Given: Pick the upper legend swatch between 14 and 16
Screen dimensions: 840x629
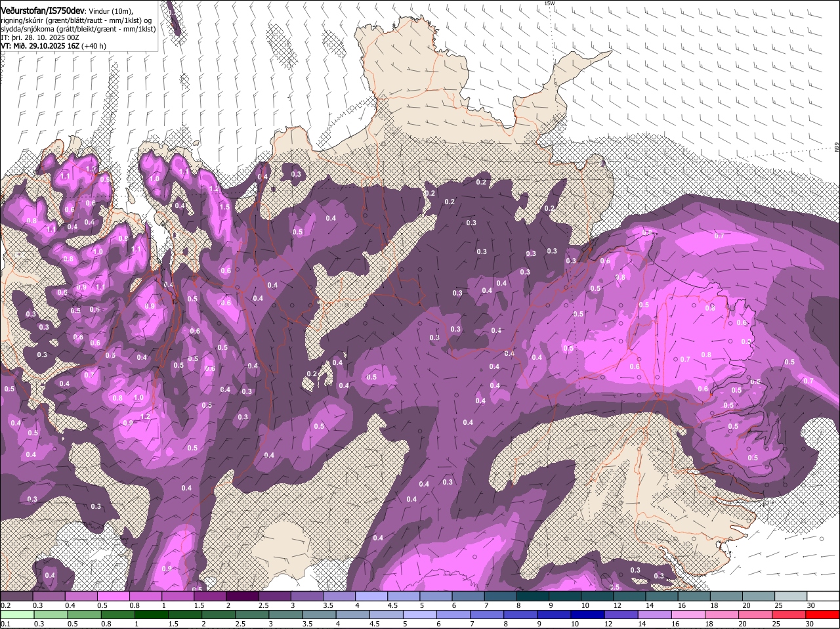Looking at the screenshot, I should (x=662, y=596).
